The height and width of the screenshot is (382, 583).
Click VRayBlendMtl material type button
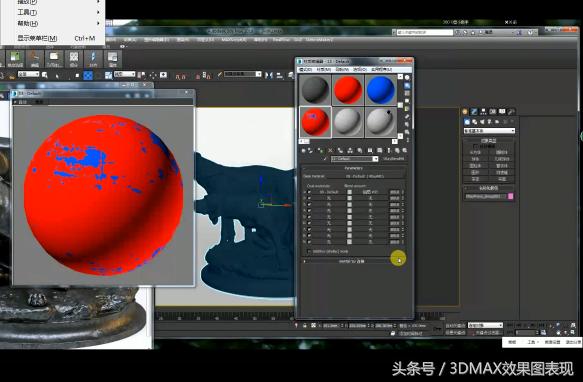click(x=393, y=159)
